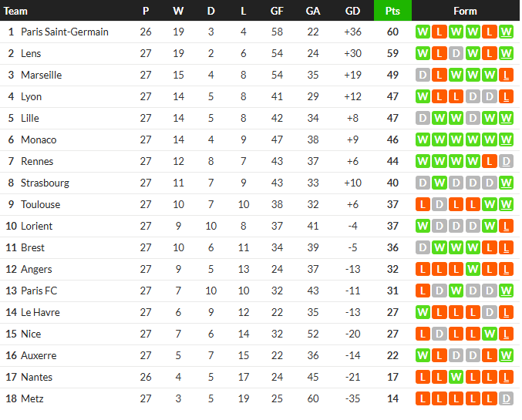Click Lens's grey draw form badge
The image size is (522, 420).
[x=456, y=54]
